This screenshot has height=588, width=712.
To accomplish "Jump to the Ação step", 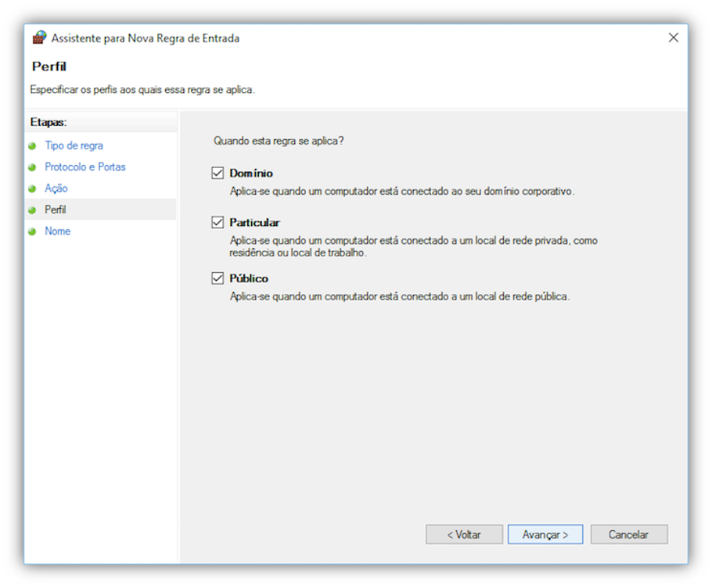I will pyautogui.click(x=56, y=188).
